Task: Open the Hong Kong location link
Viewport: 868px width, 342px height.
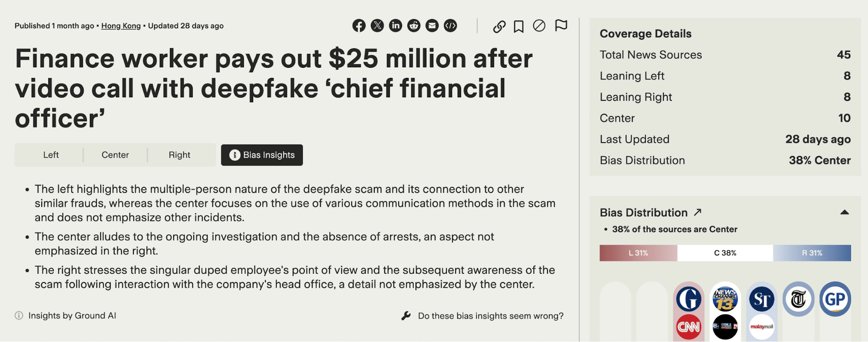Action: [x=121, y=26]
